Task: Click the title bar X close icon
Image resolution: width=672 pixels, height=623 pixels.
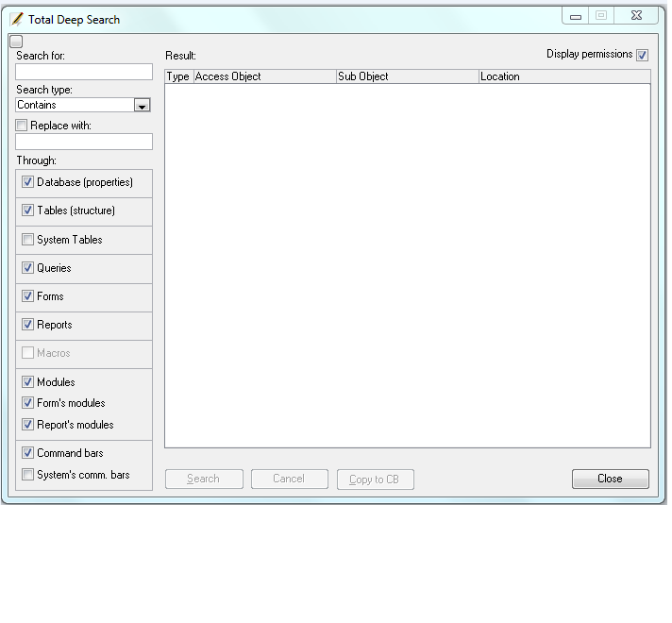Action: tap(636, 16)
